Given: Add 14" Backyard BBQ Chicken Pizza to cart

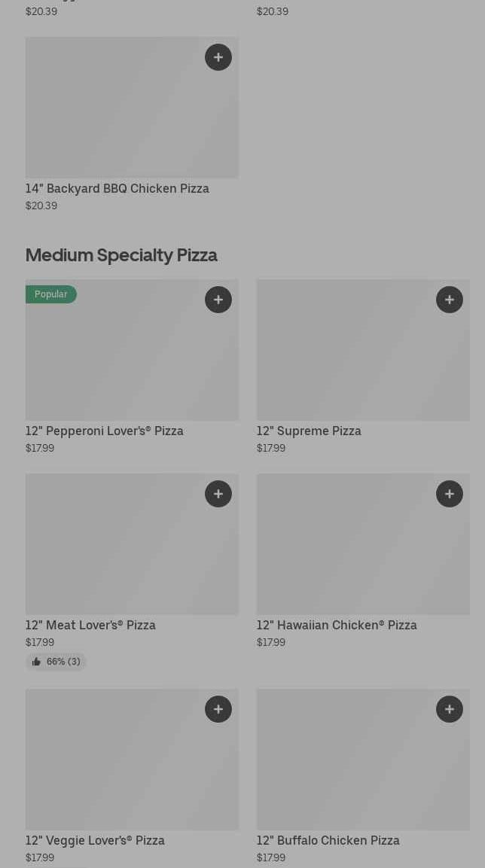Looking at the screenshot, I should (218, 57).
